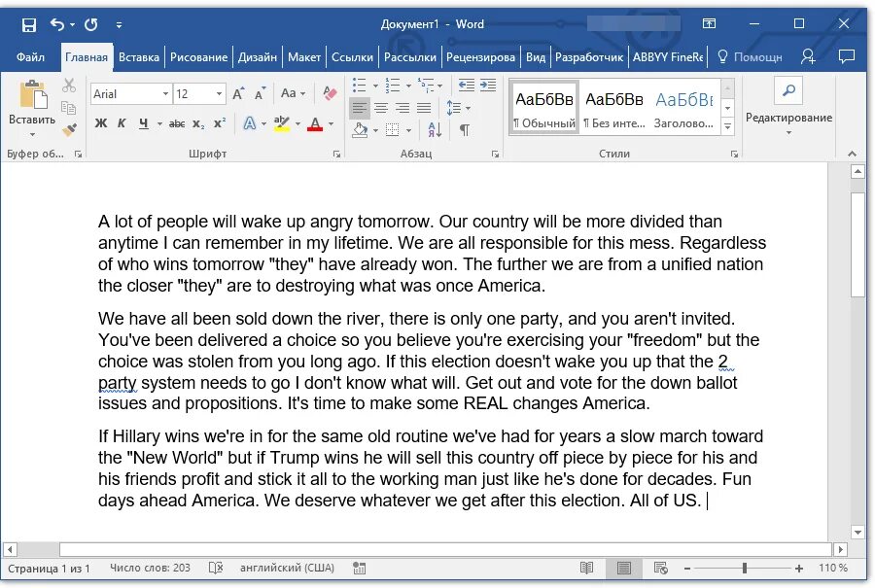Screen dimensions: 875x588
Task: Click the Redo/Repeat icon
Action: tap(91, 24)
